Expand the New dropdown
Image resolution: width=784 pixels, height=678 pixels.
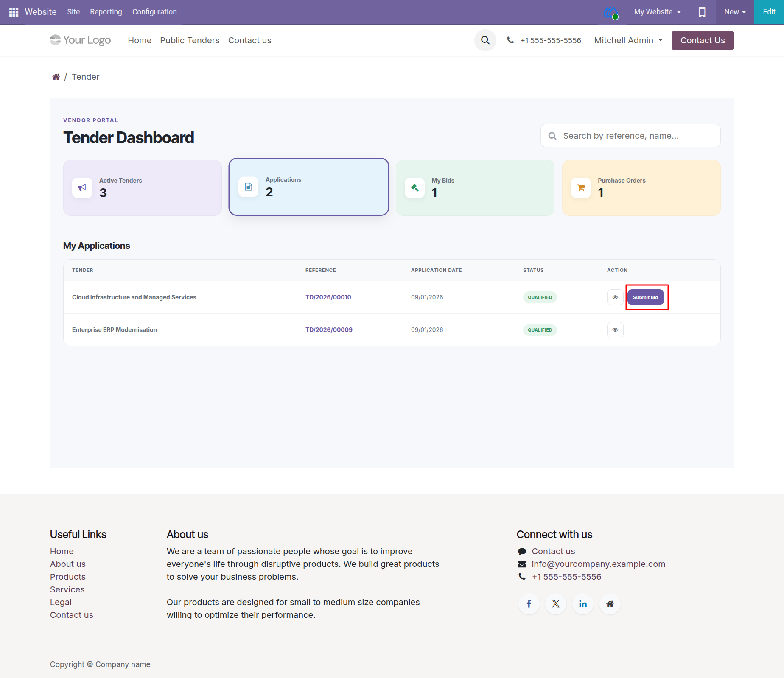[x=735, y=12]
